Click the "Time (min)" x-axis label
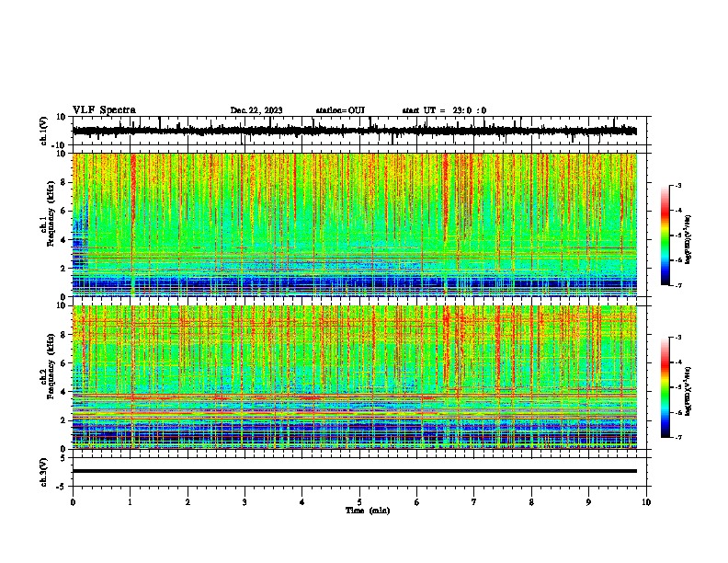 point(368,511)
